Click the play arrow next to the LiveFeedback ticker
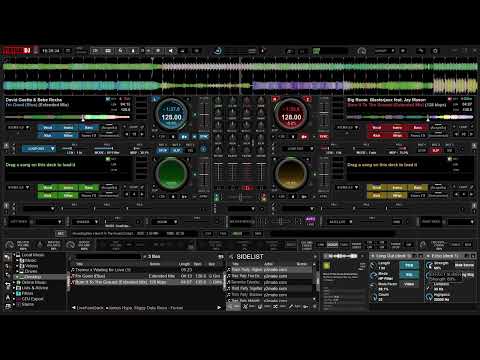480x360 pixels. (x=219, y=308)
